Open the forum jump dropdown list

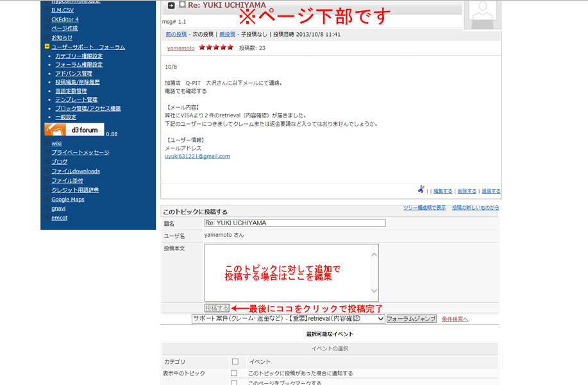pyautogui.click(x=288, y=318)
